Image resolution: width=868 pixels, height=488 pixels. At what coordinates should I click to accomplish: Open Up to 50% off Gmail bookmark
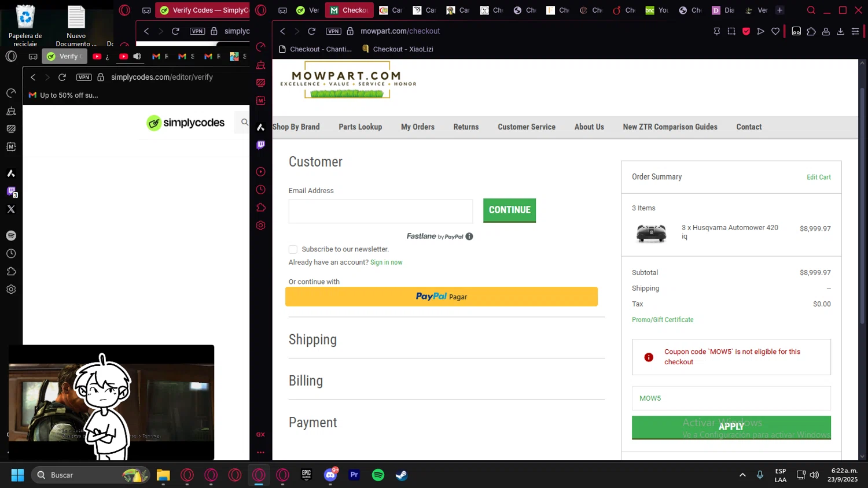pos(64,95)
